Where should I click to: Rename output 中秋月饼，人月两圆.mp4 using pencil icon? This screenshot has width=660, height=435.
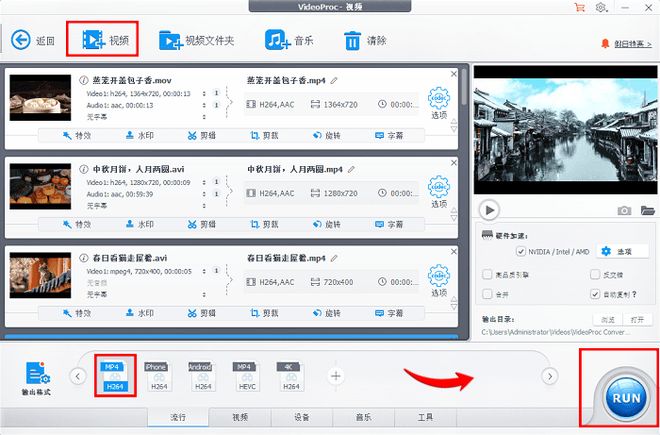pyautogui.click(x=353, y=168)
